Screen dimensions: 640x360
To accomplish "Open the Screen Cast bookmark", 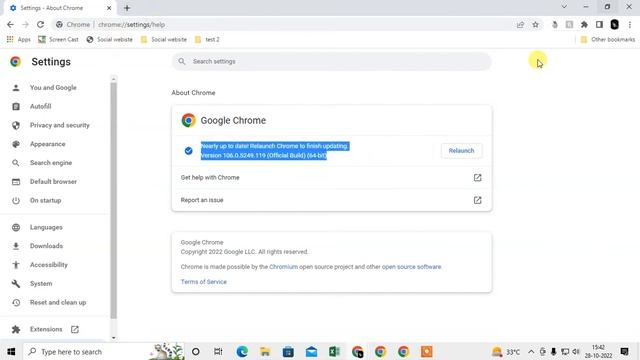I will pyautogui.click(x=58, y=40).
